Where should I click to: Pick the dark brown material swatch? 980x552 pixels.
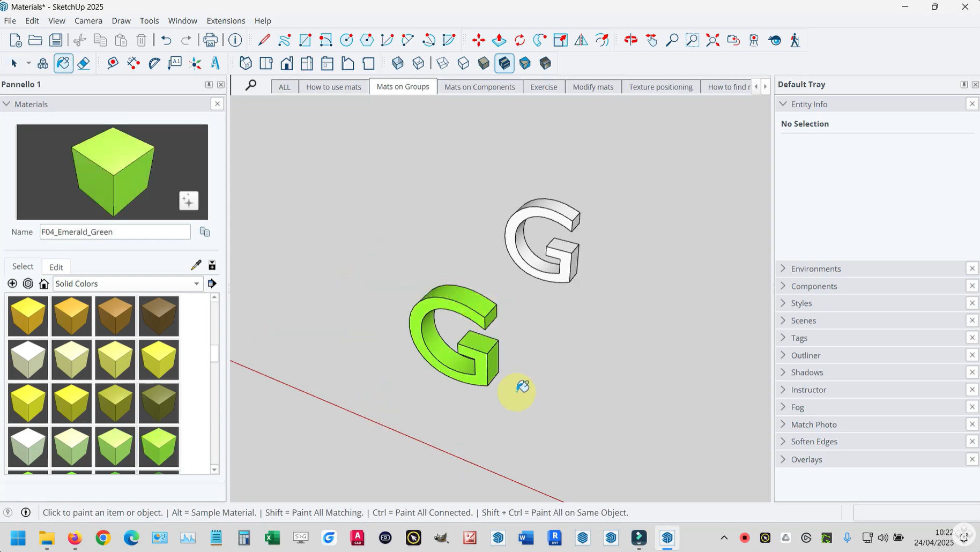[x=159, y=316]
